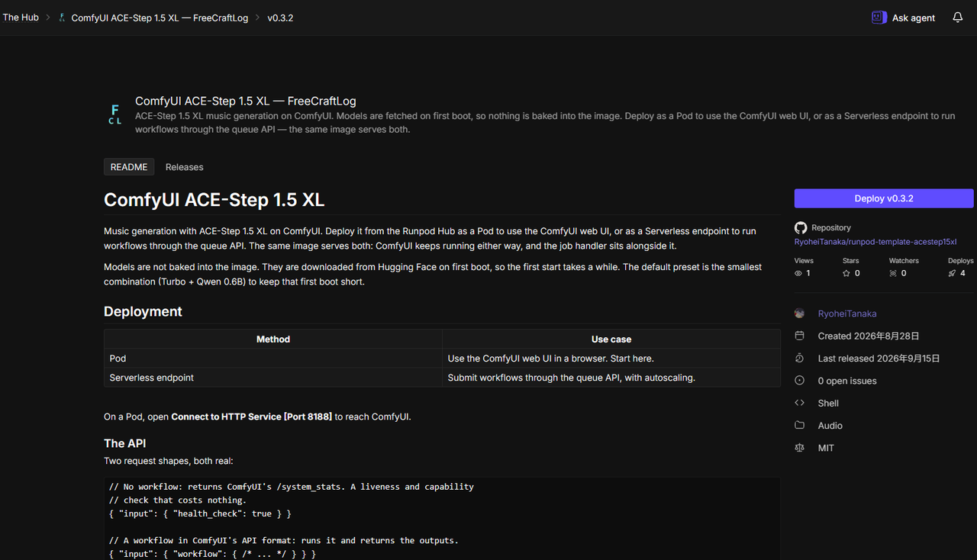977x560 pixels.
Task: Click the open issues circle icon
Action: click(x=799, y=381)
